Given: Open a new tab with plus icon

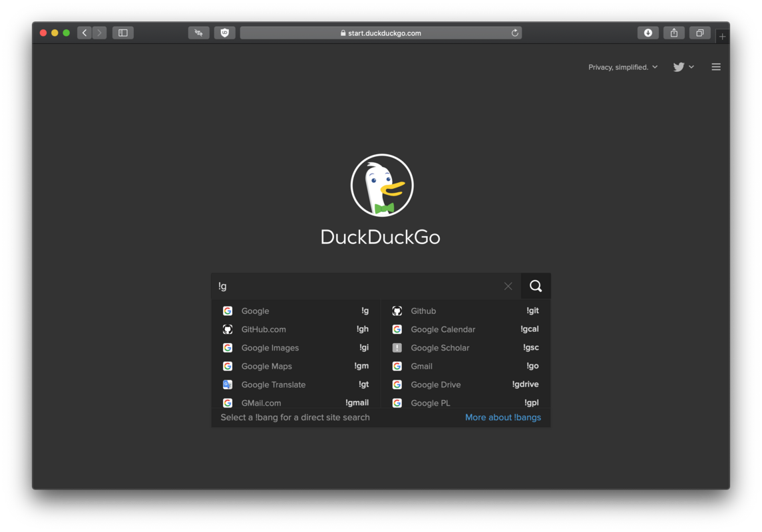Looking at the screenshot, I should [x=722, y=37].
